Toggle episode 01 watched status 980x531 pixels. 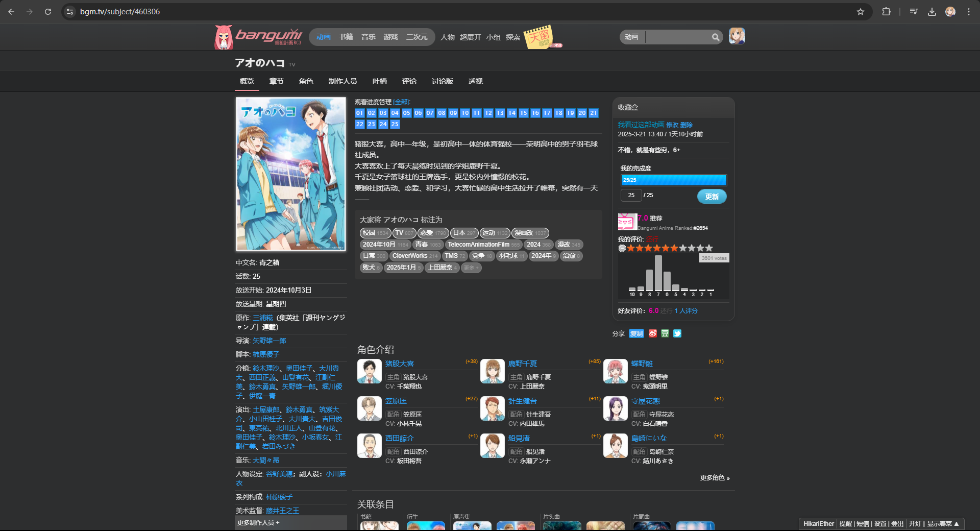pos(360,113)
